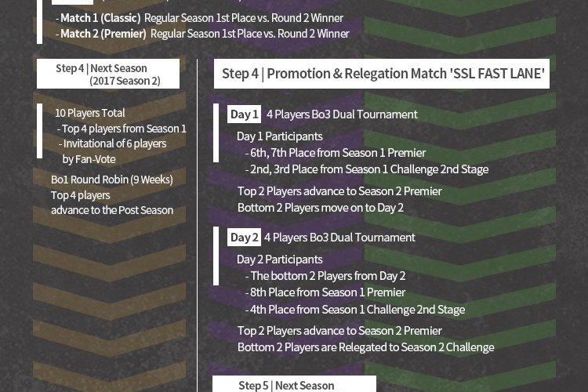Click the 'Day 1 Participants' subheading

click(x=279, y=136)
